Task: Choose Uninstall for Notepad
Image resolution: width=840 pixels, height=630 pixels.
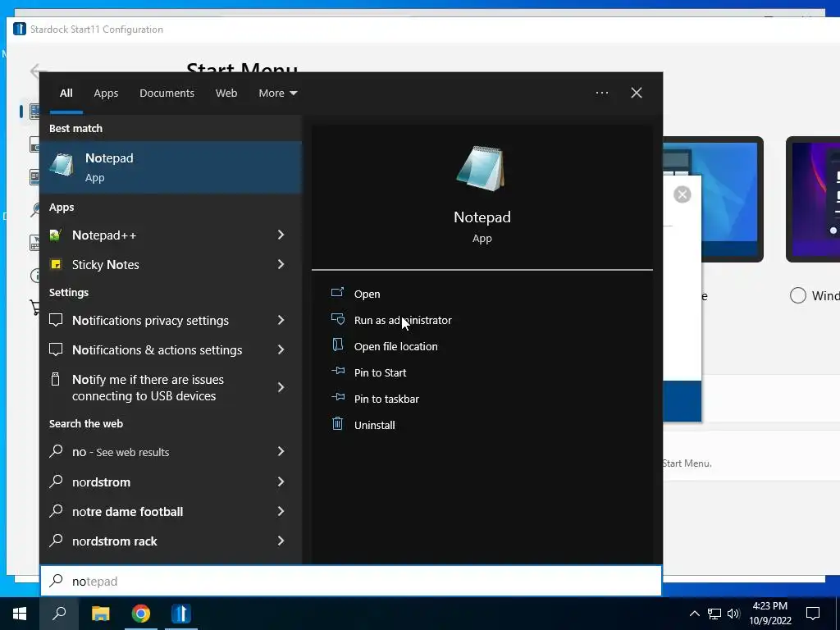Action: click(x=374, y=425)
